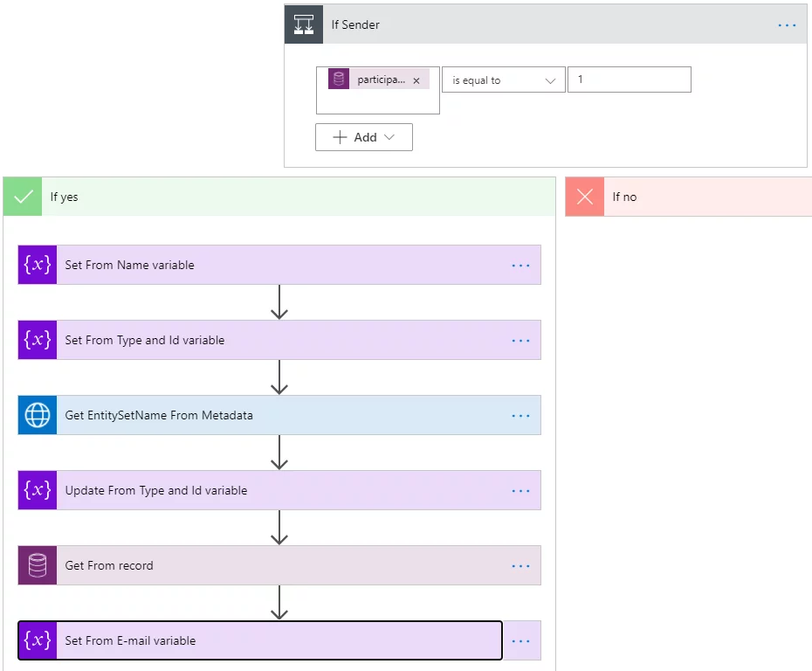Click the condition value field containing 1
Image resolution: width=812 pixels, height=671 pixels.
coord(630,80)
